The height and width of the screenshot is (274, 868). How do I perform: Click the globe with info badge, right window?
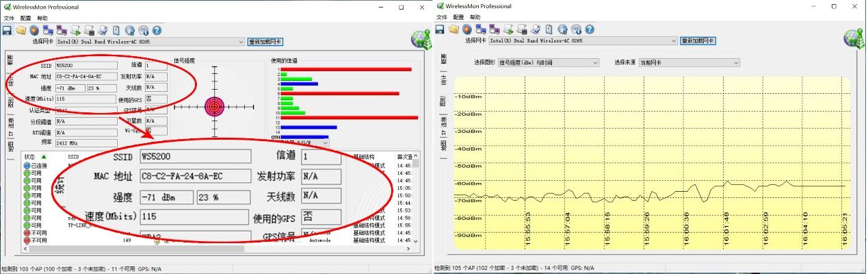click(576, 29)
